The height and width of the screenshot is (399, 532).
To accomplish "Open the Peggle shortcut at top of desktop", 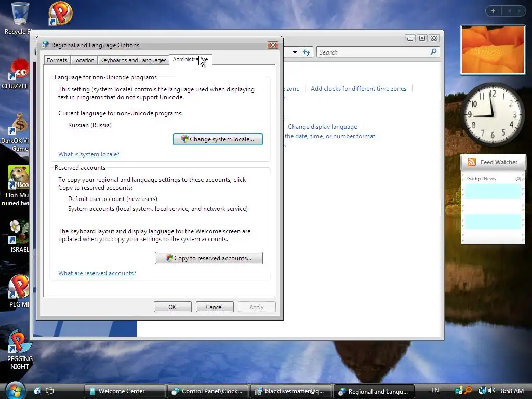I will tap(60, 14).
